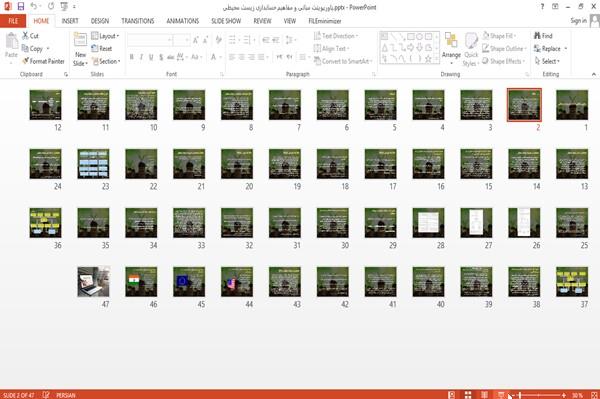The width and height of the screenshot is (600, 399).
Task: Click the Cut scissors command
Action: coord(30,36)
